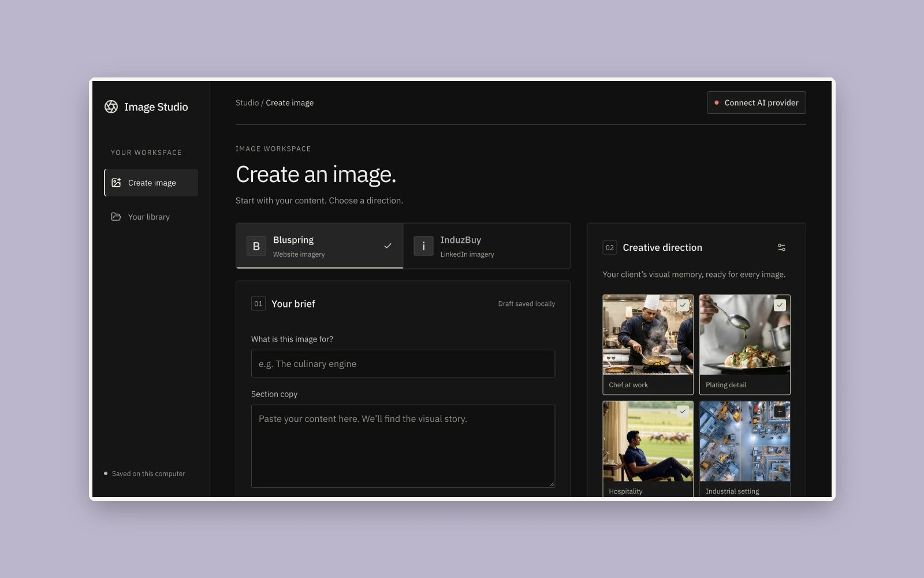Open the Plating detail thumbnail
This screenshot has height=578, width=924.
click(x=745, y=335)
